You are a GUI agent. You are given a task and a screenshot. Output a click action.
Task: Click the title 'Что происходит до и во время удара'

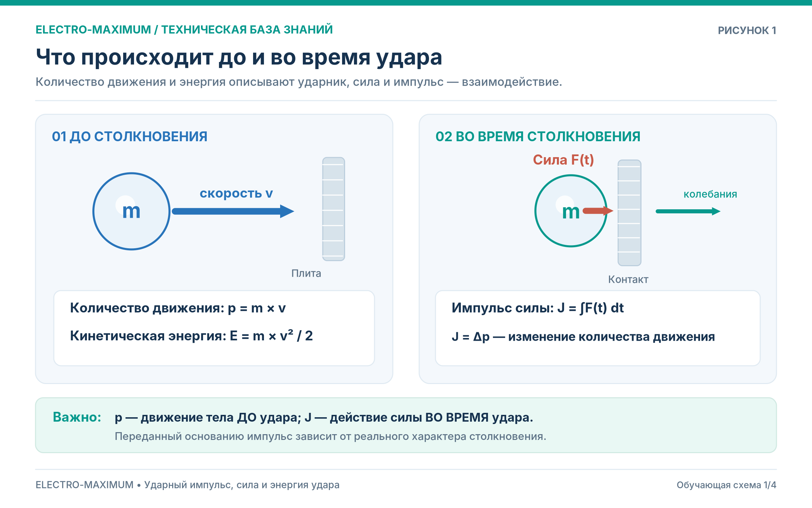[x=239, y=57]
